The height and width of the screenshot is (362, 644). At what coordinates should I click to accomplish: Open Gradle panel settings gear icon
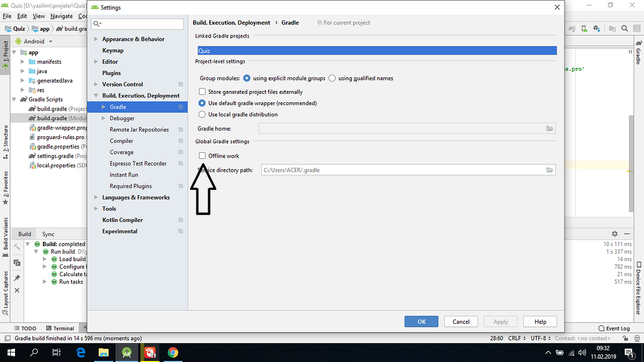(614, 233)
